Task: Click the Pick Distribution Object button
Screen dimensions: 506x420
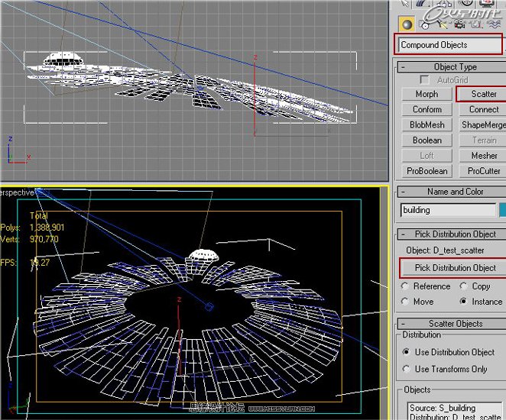Action: click(453, 268)
